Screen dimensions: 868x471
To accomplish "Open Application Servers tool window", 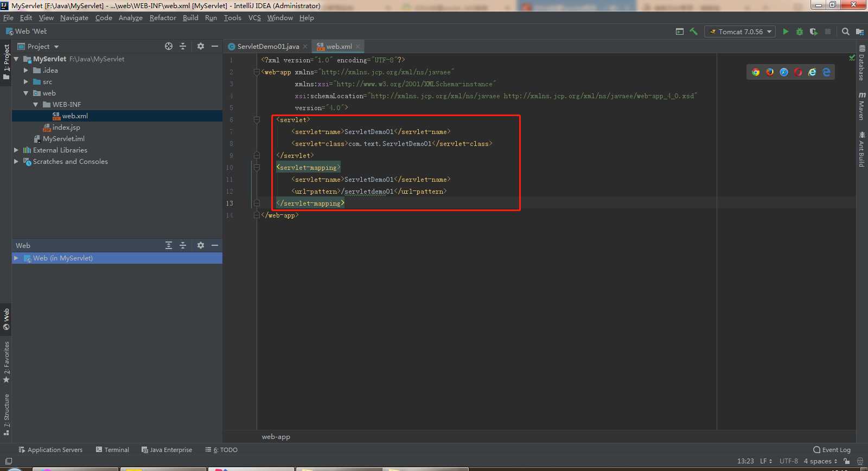I will tap(50, 450).
